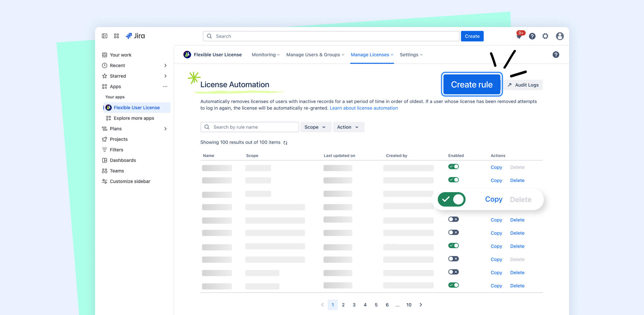This screenshot has width=644, height=315.
Task: Open the Jira app switcher grid icon
Action: [116, 36]
